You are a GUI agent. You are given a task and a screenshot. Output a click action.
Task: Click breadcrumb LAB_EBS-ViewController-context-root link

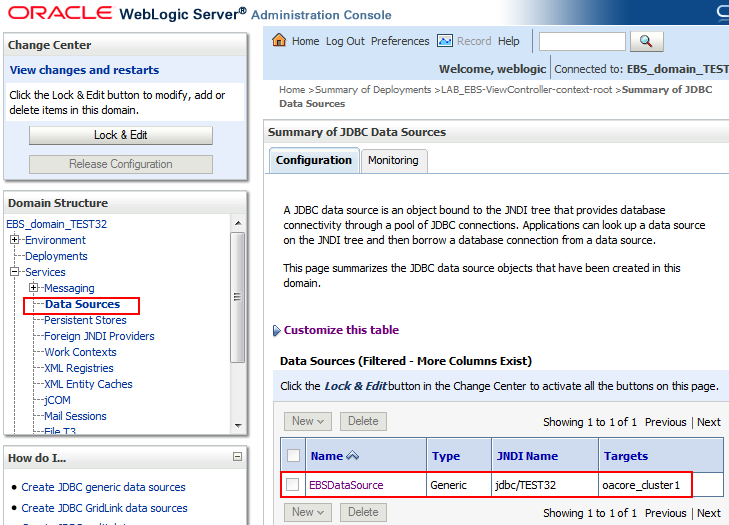tap(526, 90)
